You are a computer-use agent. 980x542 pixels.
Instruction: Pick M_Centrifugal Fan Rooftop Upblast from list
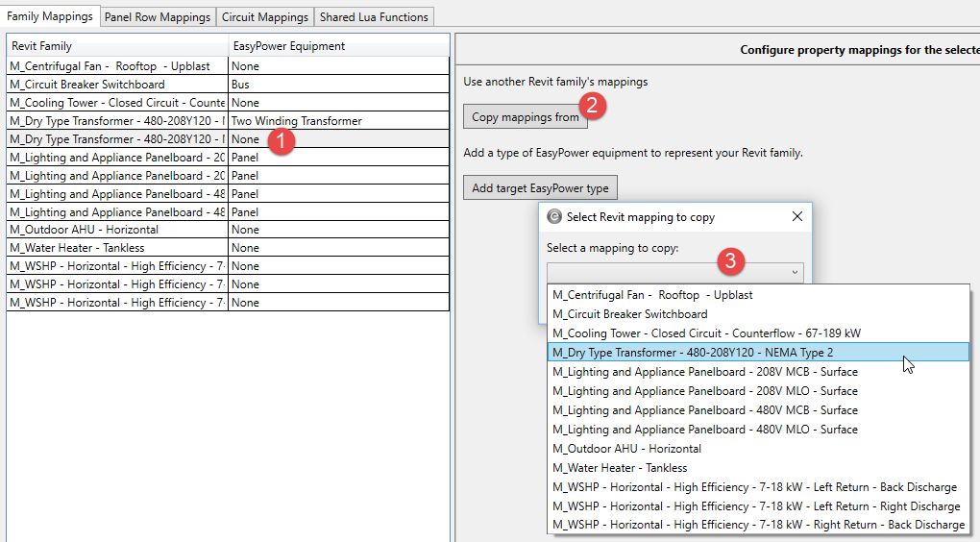pyautogui.click(x=652, y=295)
